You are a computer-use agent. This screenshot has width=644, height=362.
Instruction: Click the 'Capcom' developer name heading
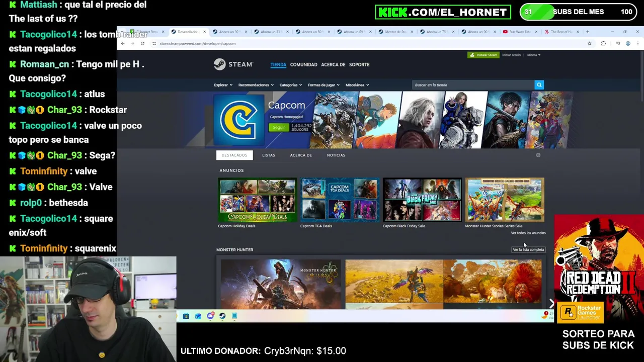pos(286,105)
